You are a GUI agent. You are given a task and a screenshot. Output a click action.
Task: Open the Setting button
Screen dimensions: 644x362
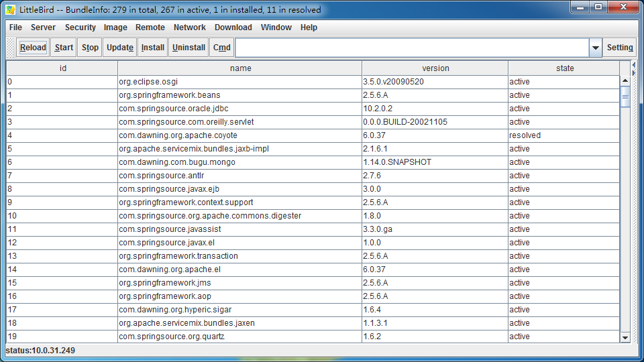620,48
